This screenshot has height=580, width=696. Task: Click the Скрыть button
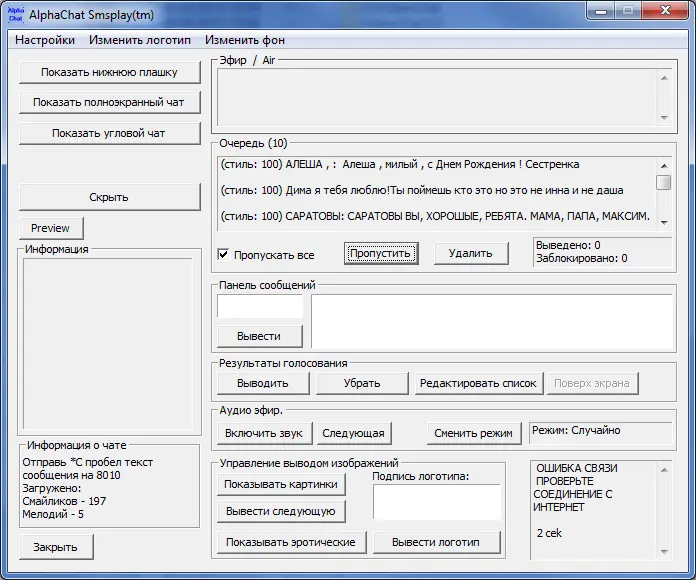tap(109, 197)
